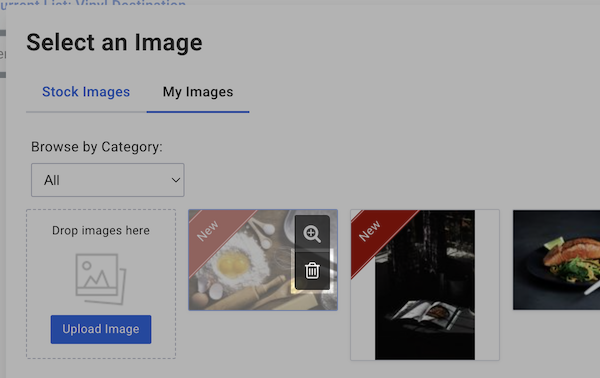Screen dimensions: 600x378
Task: Click the 'Browse by Category:' label
Action: pos(96,147)
